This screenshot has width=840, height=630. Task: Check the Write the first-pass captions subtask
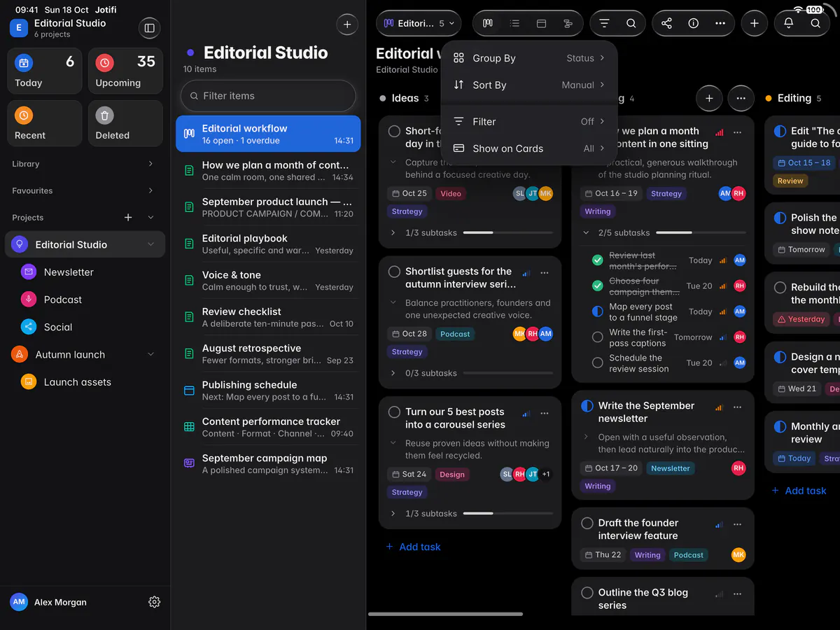(x=597, y=337)
